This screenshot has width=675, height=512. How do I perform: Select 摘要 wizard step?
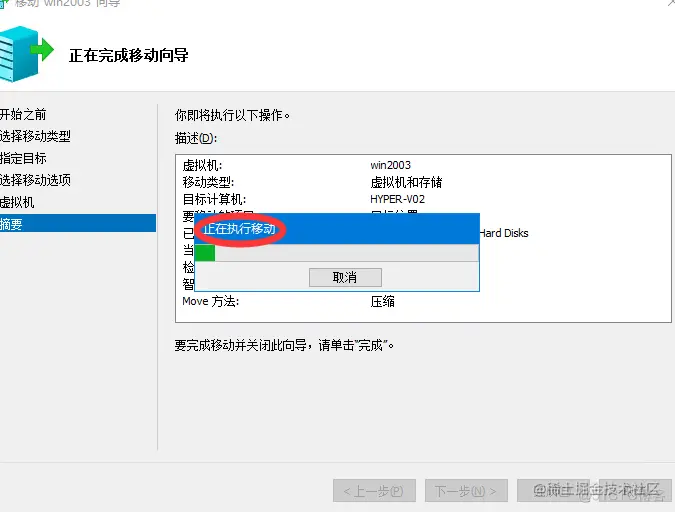pos(77,223)
